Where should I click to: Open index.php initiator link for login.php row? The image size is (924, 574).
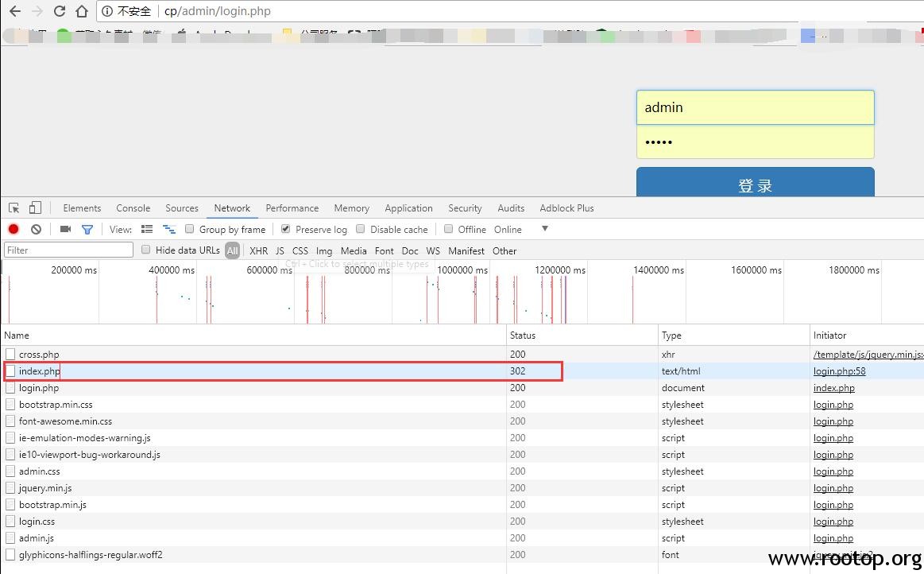click(834, 388)
